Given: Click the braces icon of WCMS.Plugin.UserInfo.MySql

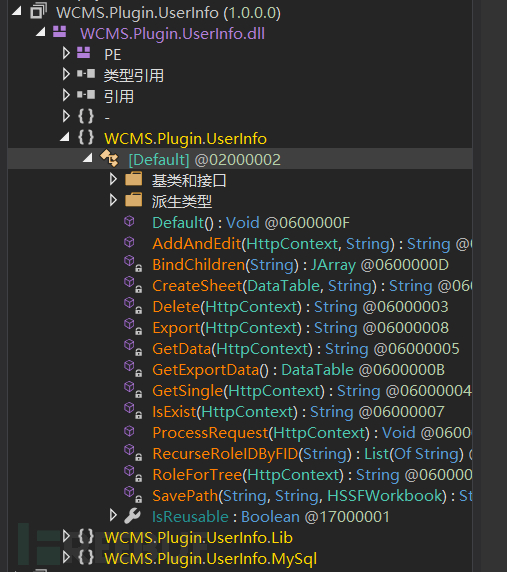Looking at the screenshot, I should (x=86, y=557).
